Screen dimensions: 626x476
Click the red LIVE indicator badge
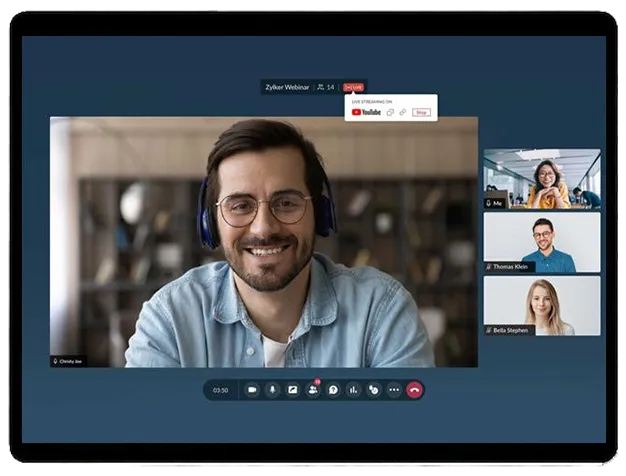click(x=353, y=87)
